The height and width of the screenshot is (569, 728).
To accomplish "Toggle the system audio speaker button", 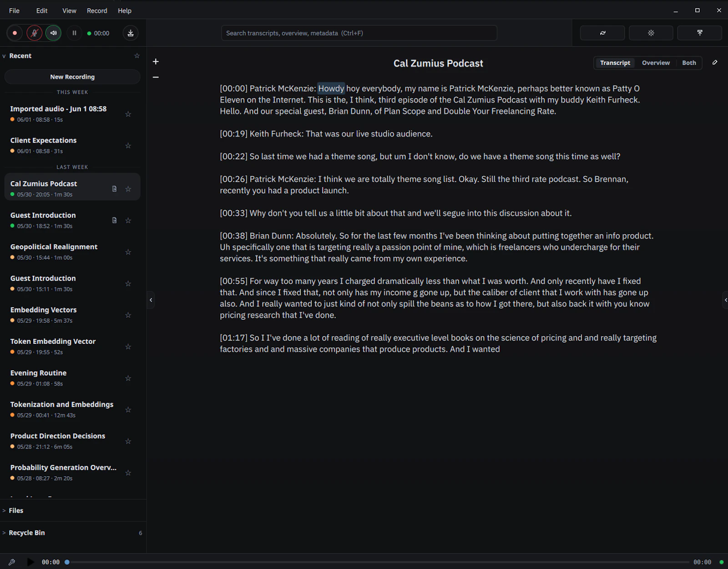I will pos(53,33).
